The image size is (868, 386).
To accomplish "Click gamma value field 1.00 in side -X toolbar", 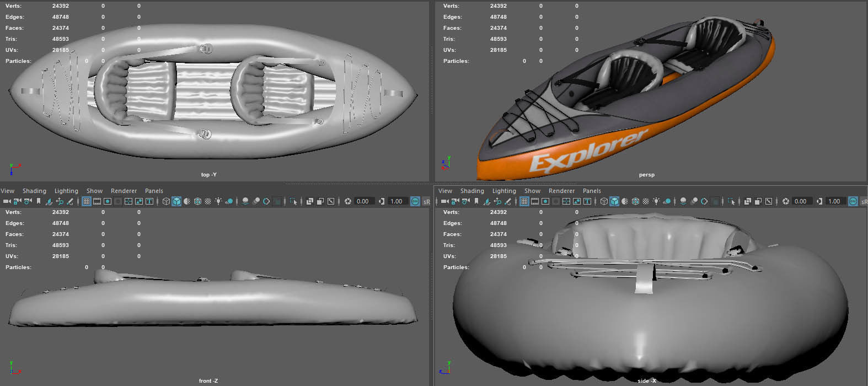I will (x=835, y=201).
